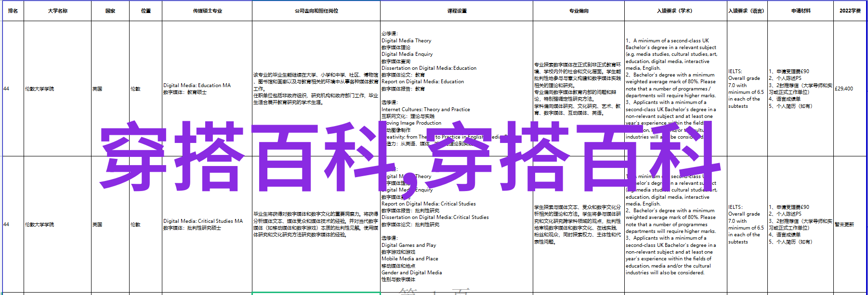Click the 入读要求（学术） header cell
This screenshot has width=868, height=295.
676,11
